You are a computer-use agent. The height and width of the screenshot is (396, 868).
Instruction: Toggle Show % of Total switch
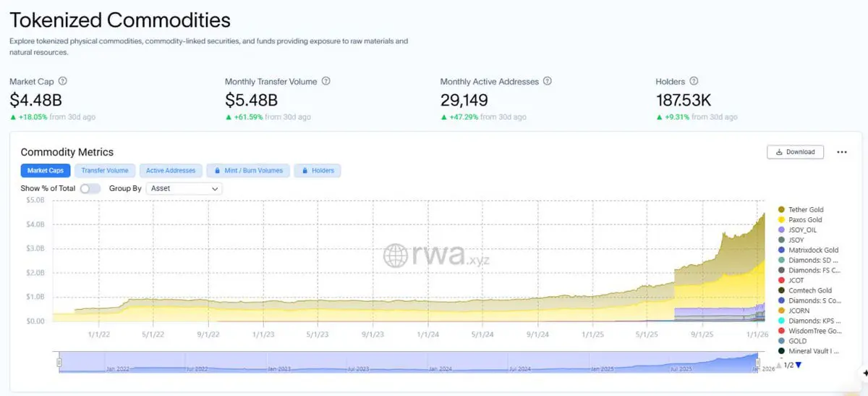click(90, 188)
